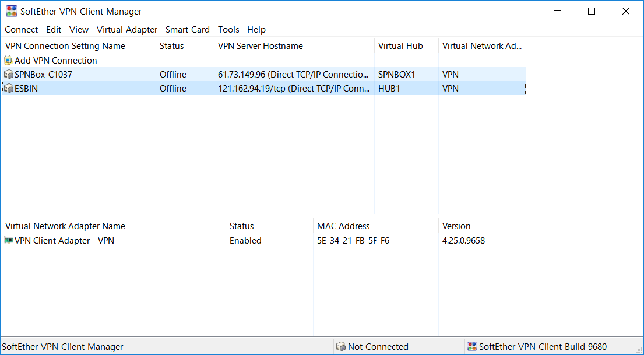644x355 pixels.
Task: Select the SPNBox-C1037 connection name
Action: pos(43,75)
